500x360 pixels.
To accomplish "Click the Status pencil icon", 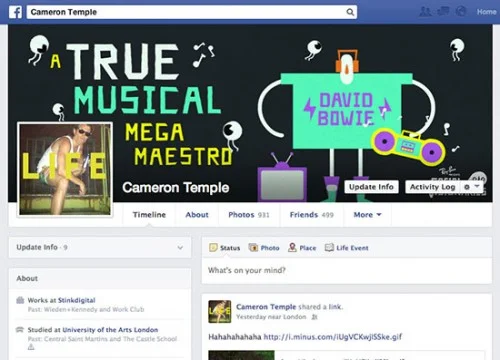I will click(213, 247).
